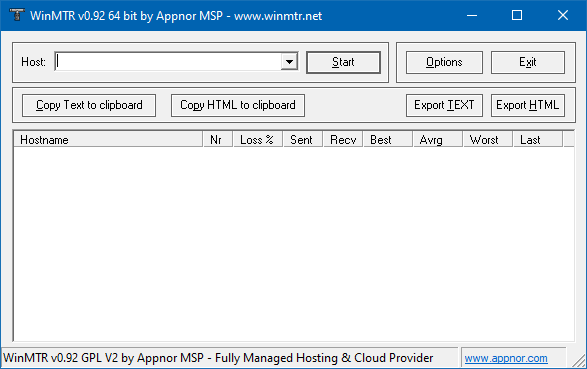Image resolution: width=587 pixels, height=369 pixels.
Task: Sort by Hostname column header
Action: 108,140
